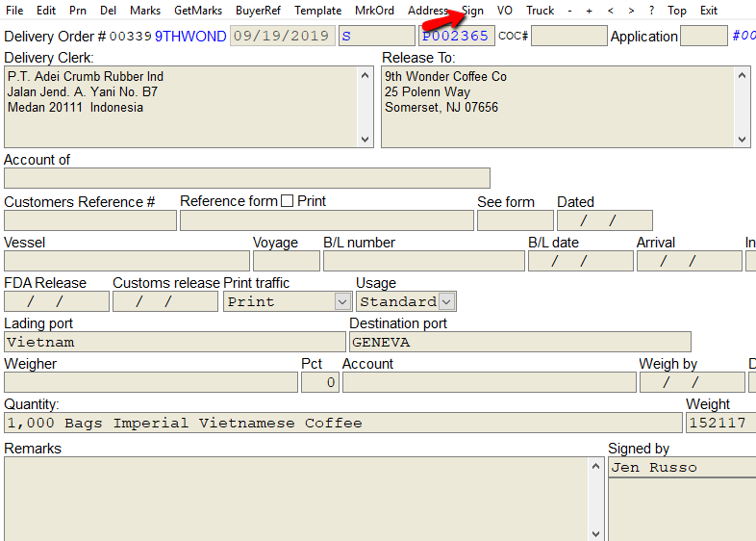This screenshot has height=541, width=756.
Task: Click the B/L number input field
Action: pos(424,261)
